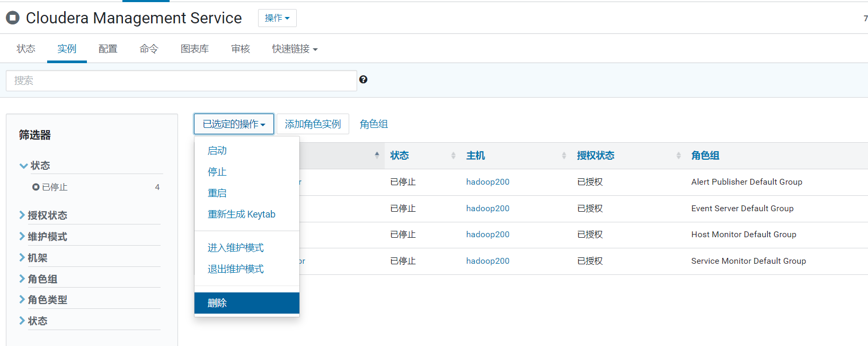Open the 角色组 link above the table
Image resolution: width=868 pixels, height=346 pixels.
(x=374, y=124)
